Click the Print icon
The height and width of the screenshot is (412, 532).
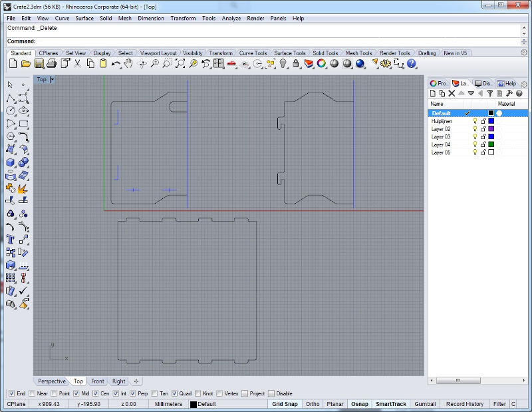(52, 63)
